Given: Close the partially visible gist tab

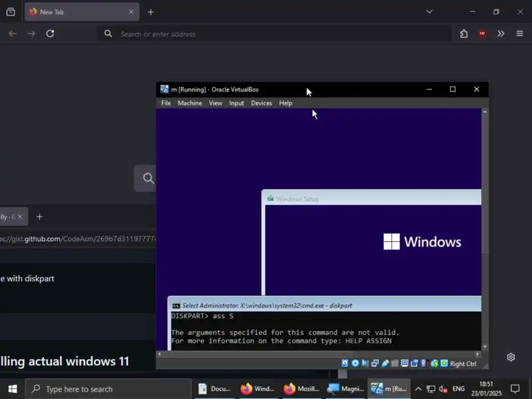Looking at the screenshot, I should (20, 216).
